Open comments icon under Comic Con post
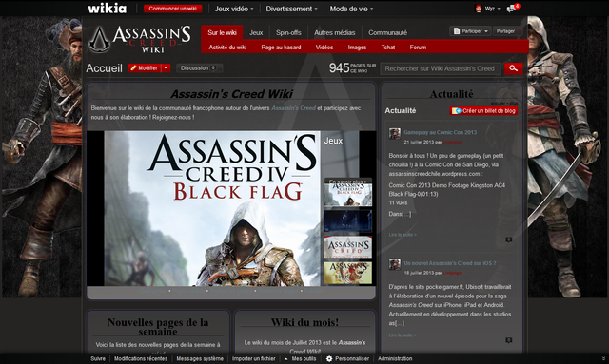609x364 pixels. pos(509,239)
